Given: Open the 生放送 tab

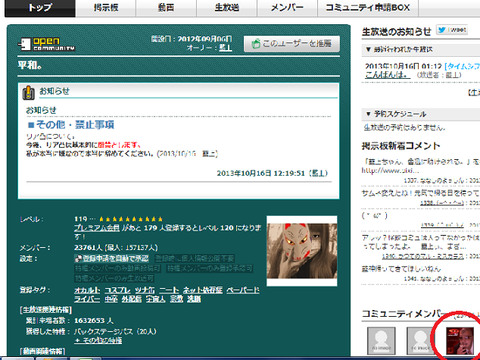Looking at the screenshot, I should (227, 8).
